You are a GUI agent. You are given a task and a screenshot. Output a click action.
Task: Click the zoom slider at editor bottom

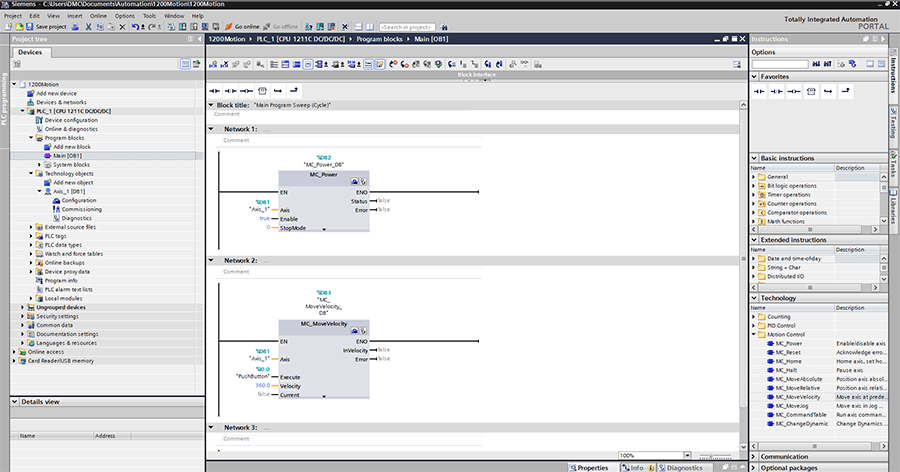click(x=715, y=456)
